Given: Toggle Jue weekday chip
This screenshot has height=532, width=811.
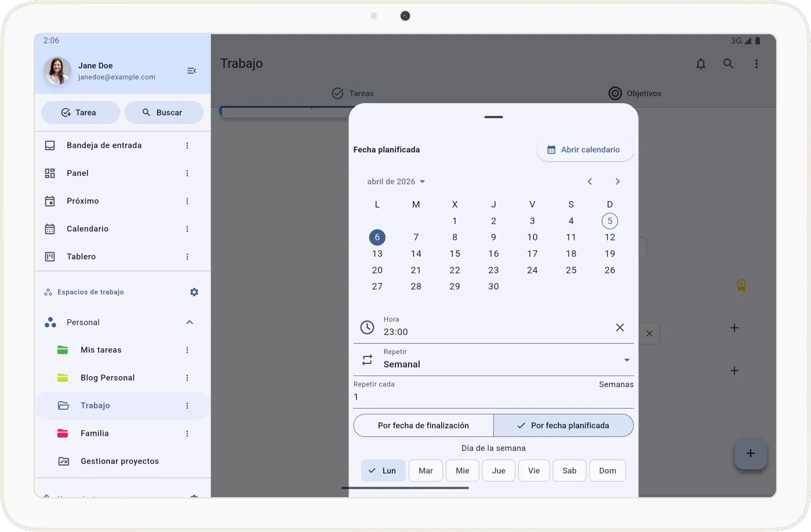Looking at the screenshot, I should click(x=499, y=471).
